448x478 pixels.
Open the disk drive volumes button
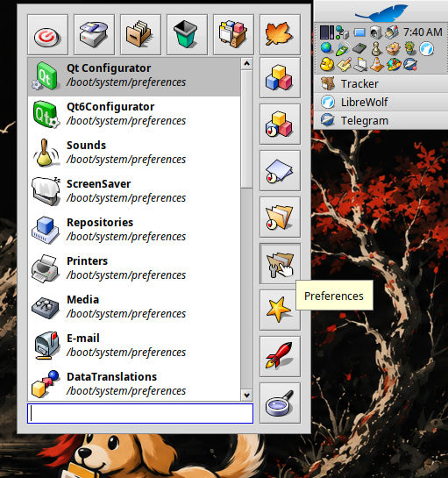click(x=94, y=34)
